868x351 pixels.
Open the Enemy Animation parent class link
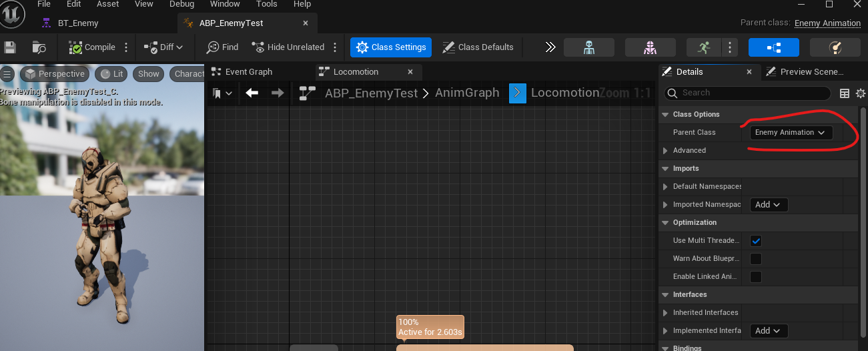tap(827, 23)
